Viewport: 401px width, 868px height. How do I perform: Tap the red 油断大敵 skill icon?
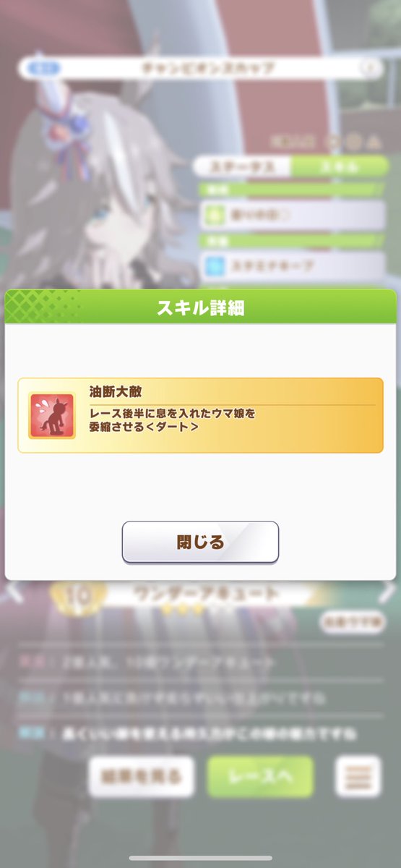point(52,416)
